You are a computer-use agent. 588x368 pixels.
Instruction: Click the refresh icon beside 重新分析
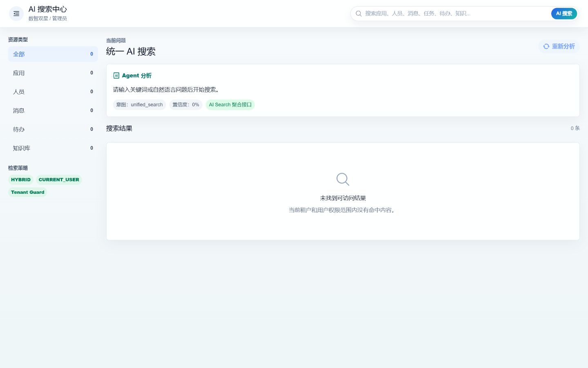[546, 47]
